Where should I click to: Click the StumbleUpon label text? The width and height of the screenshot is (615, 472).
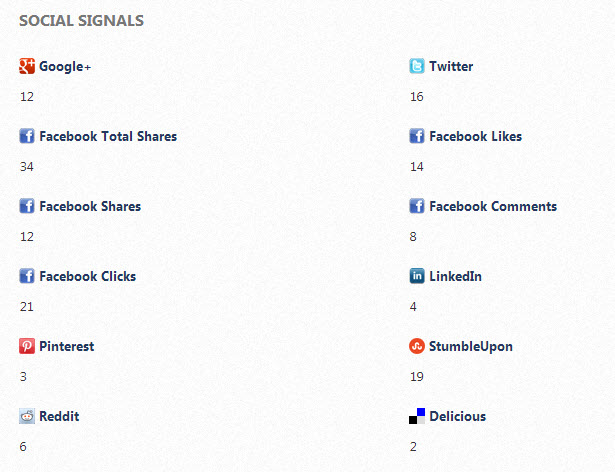coord(471,347)
